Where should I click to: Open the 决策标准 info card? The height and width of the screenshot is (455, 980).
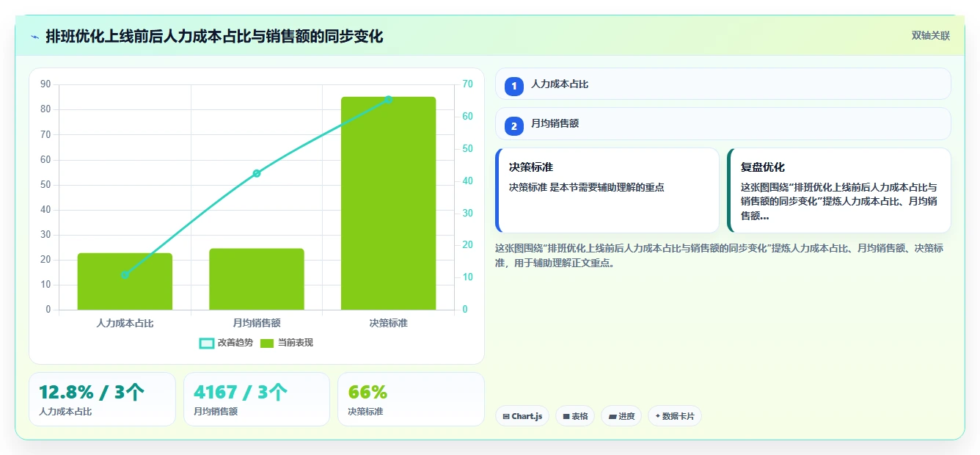tap(607, 191)
